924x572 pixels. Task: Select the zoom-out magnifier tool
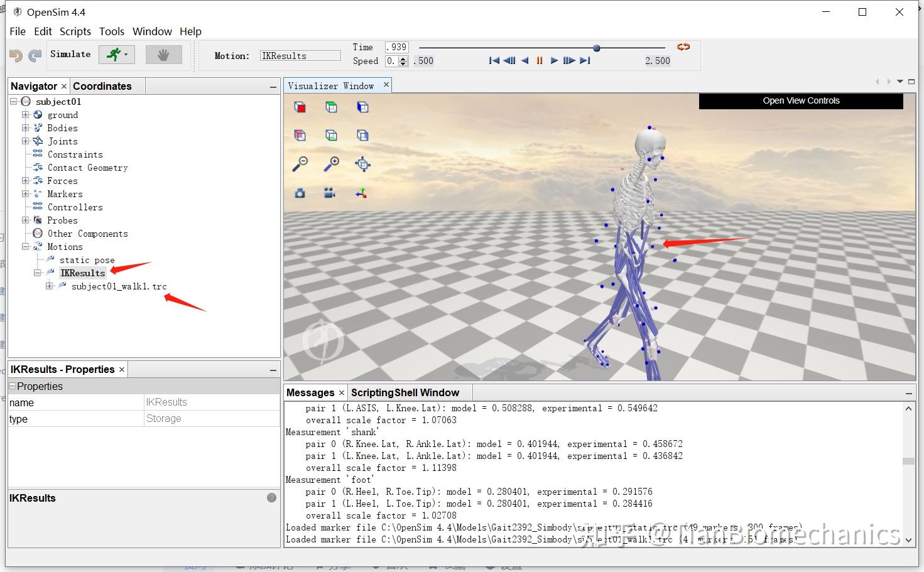300,163
